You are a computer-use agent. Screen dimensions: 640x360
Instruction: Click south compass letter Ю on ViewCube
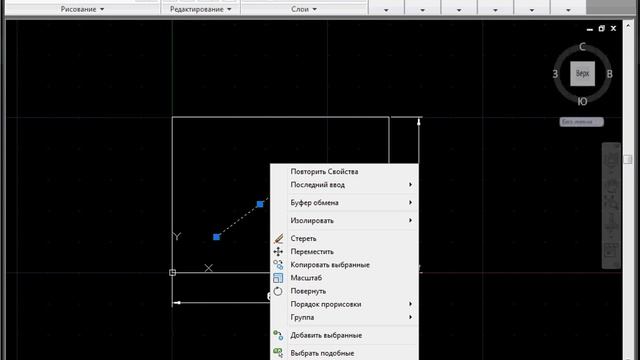point(582,102)
